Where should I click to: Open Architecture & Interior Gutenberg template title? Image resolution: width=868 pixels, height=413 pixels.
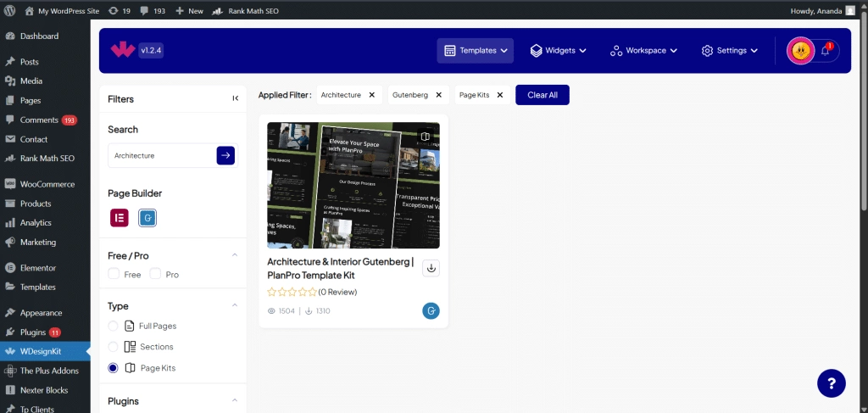(341, 269)
